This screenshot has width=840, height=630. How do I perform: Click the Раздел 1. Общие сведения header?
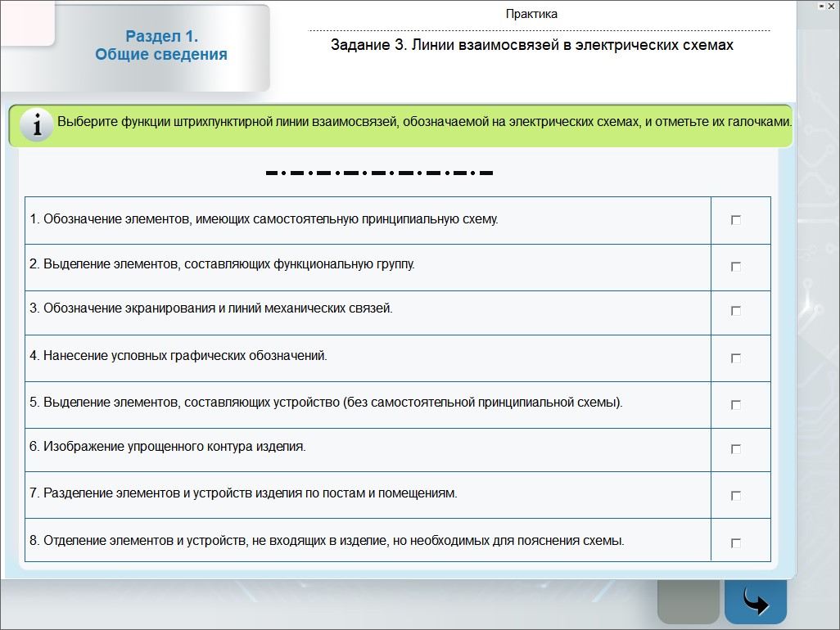(x=161, y=46)
